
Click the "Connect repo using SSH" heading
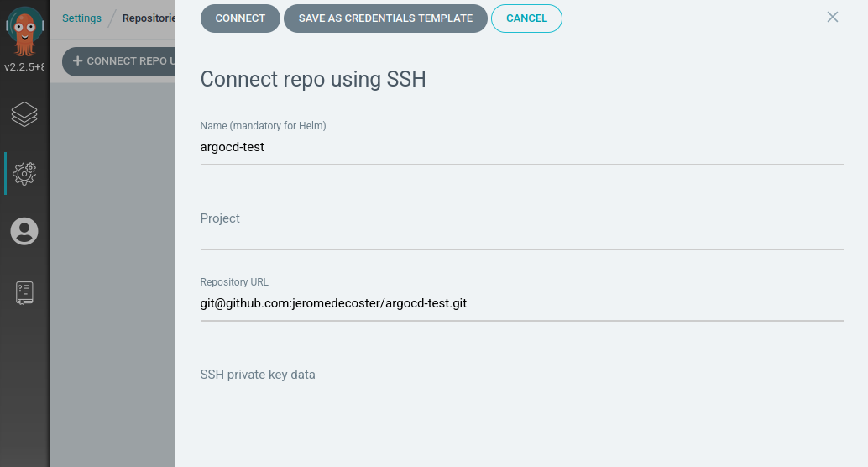coord(313,80)
